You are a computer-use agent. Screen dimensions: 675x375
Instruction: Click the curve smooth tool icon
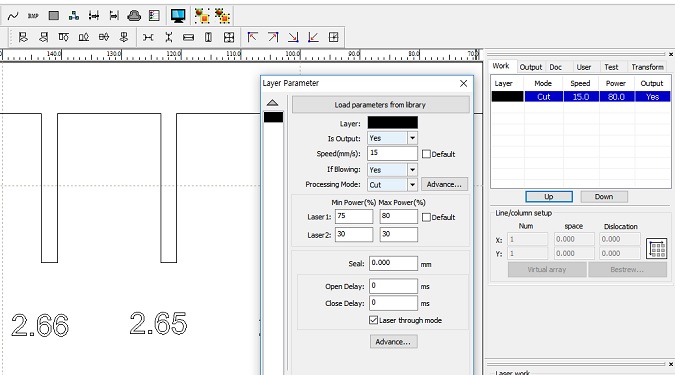coord(13,16)
